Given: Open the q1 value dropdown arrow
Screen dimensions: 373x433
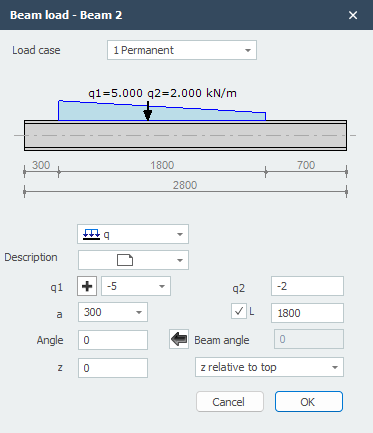Looking at the screenshot, I should tap(162, 286).
